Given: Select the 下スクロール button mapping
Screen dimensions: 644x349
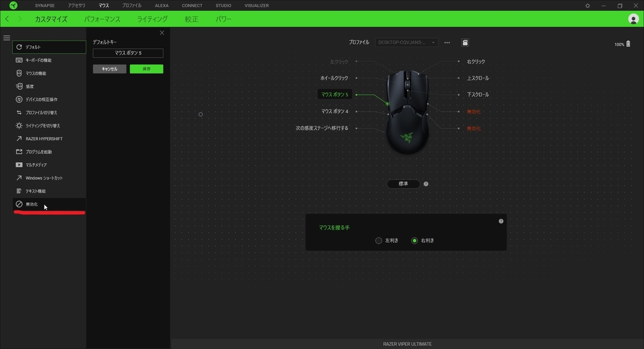Looking at the screenshot, I should pyautogui.click(x=478, y=94).
